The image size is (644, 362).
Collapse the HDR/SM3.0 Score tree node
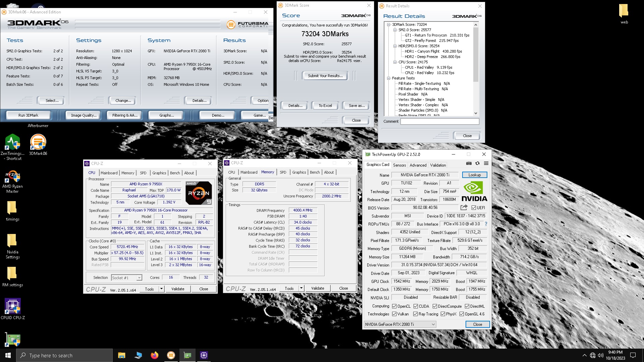tap(395, 46)
